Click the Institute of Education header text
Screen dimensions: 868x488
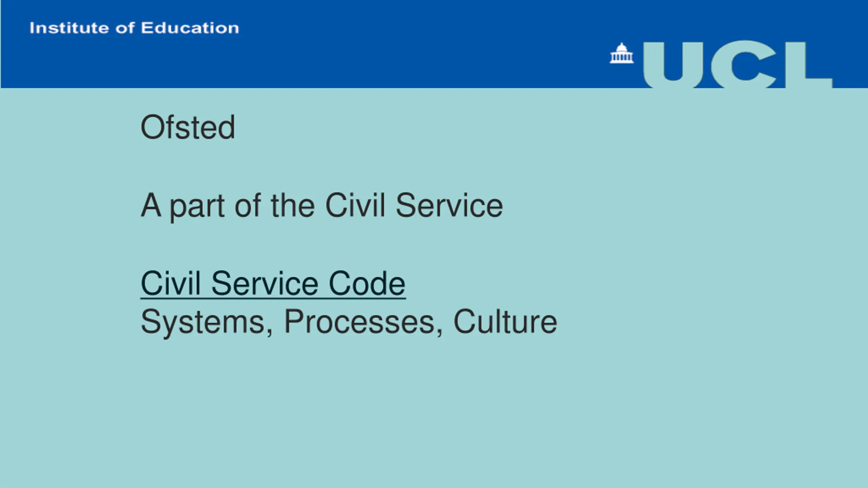click(134, 28)
